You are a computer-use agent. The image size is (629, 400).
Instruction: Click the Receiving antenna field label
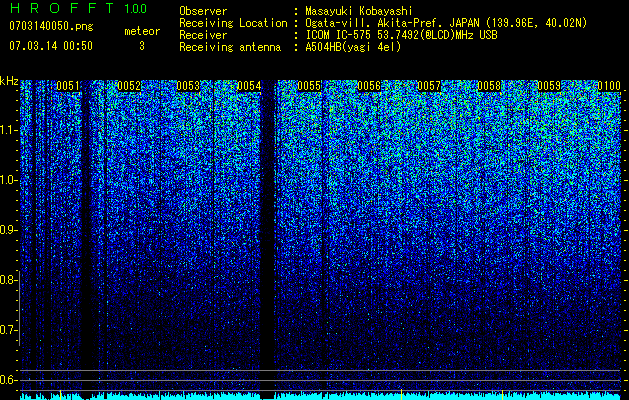tap(230, 47)
